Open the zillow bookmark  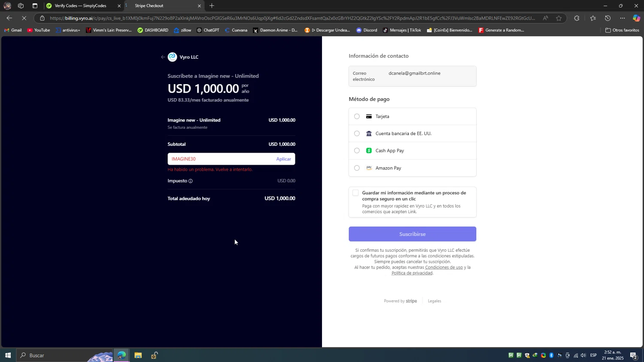pyautogui.click(x=182, y=30)
